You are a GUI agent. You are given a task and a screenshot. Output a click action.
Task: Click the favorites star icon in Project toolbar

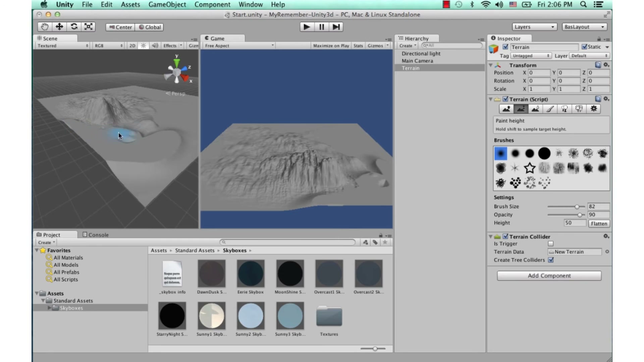(385, 242)
